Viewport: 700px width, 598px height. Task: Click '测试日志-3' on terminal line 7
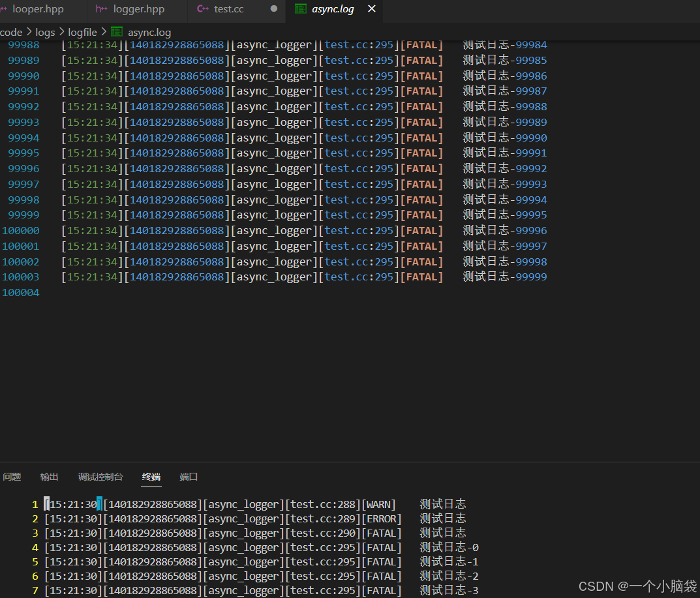(449, 590)
